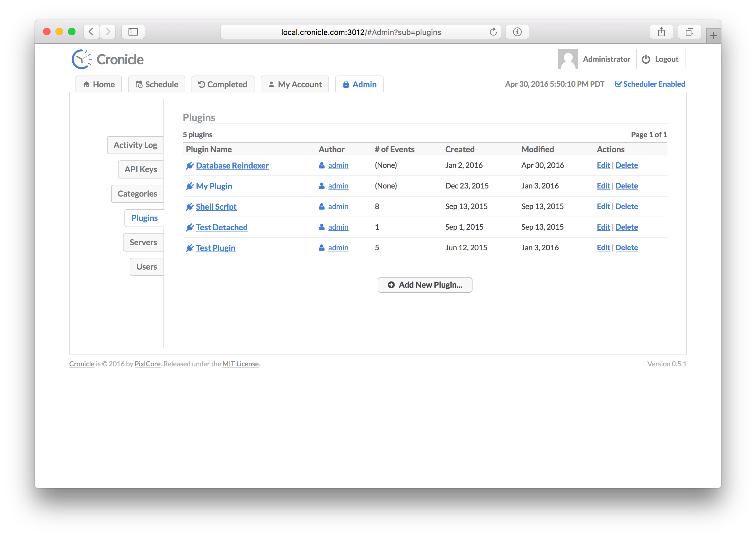Click Add New Plugin button
This screenshot has height=538, width=756.
pos(425,285)
